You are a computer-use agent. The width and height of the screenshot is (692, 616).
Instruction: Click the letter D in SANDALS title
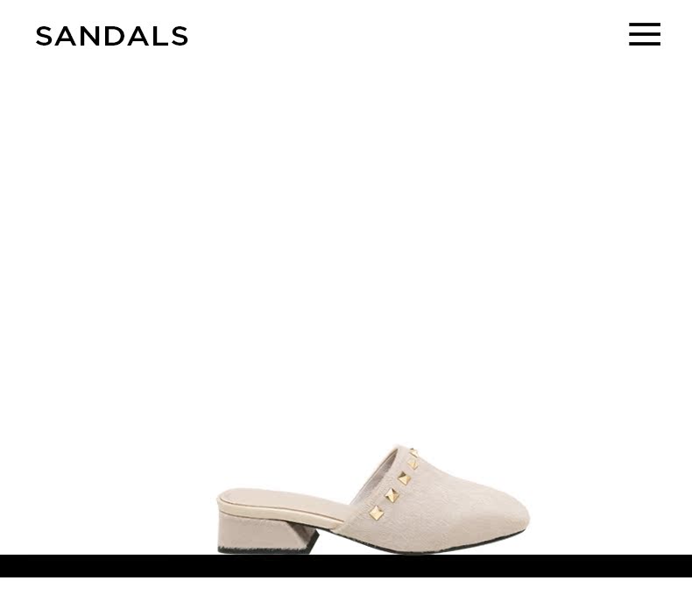pos(112,36)
